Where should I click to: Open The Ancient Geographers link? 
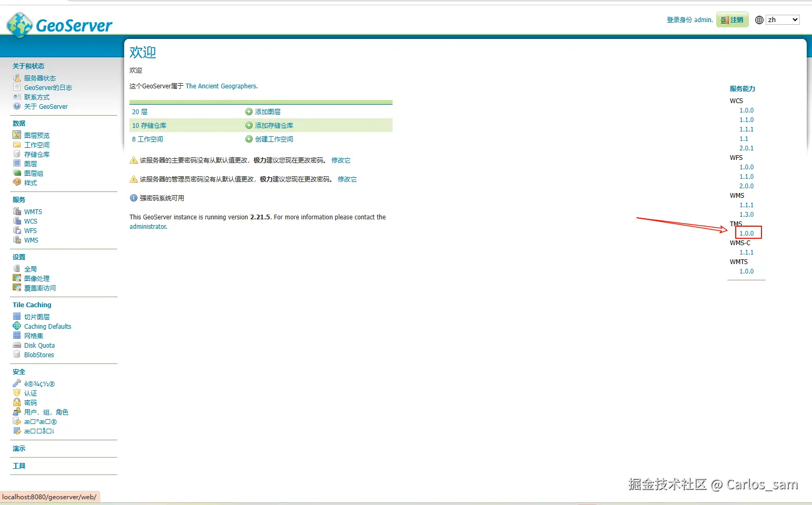pyautogui.click(x=221, y=86)
